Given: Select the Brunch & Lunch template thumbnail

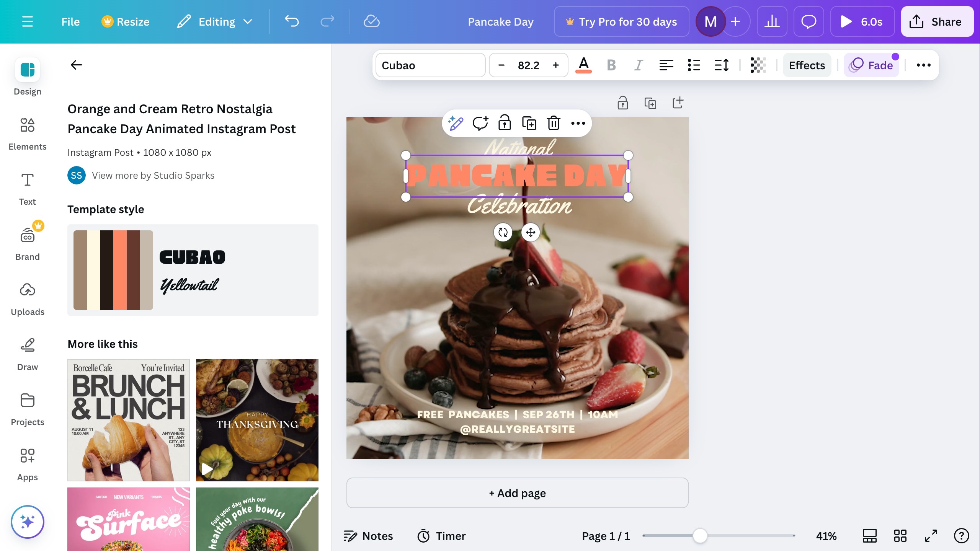Looking at the screenshot, I should tap(129, 420).
